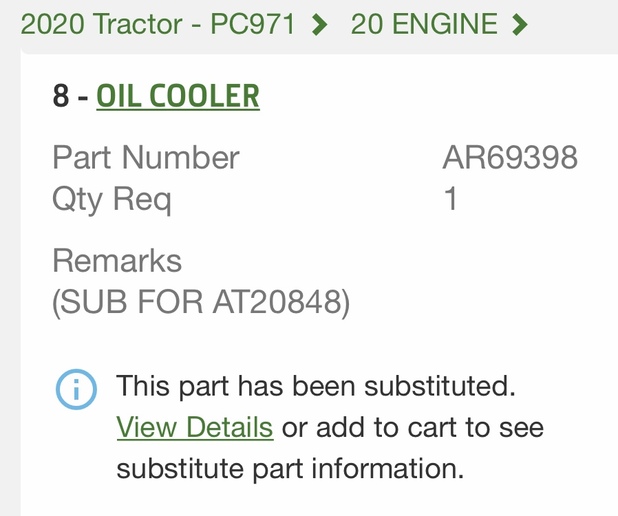Image resolution: width=618 pixels, height=516 pixels.
Task: Click the Remarks heading
Action: pyautogui.click(x=117, y=261)
